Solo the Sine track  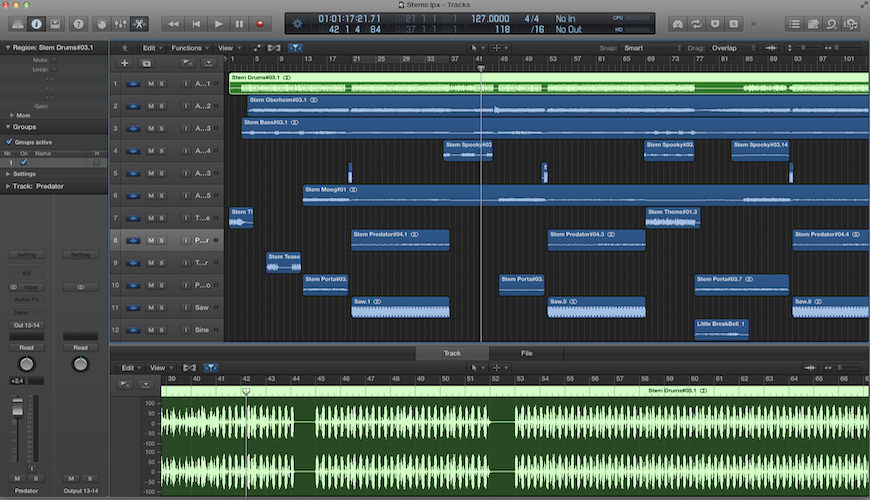pos(161,330)
